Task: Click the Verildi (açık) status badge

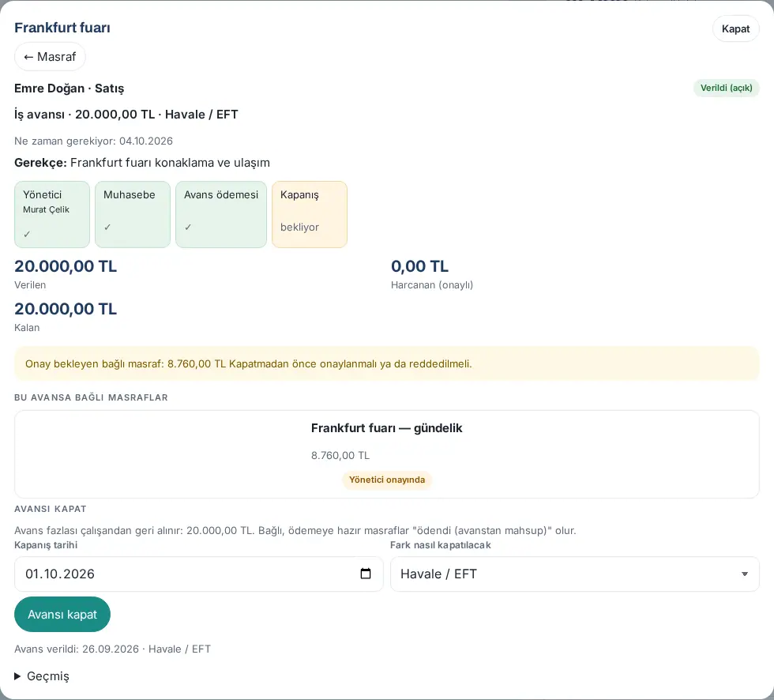Action: [x=726, y=88]
